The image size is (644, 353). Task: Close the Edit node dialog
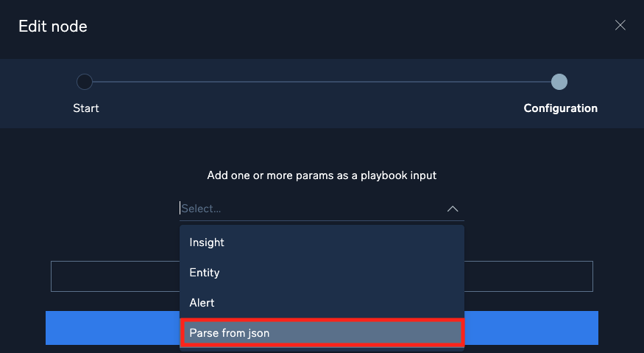pyautogui.click(x=620, y=26)
